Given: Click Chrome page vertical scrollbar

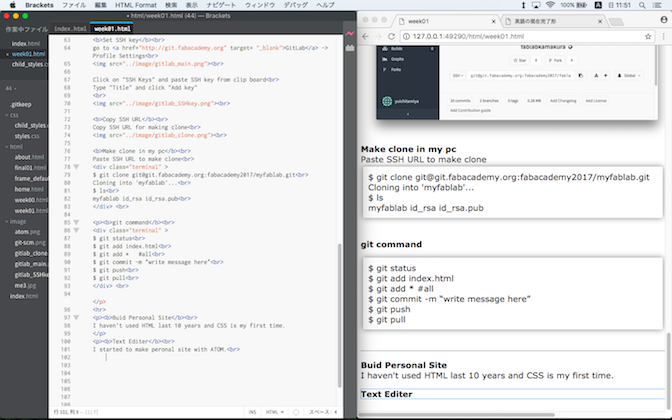Looking at the screenshot, I should 669,370.
